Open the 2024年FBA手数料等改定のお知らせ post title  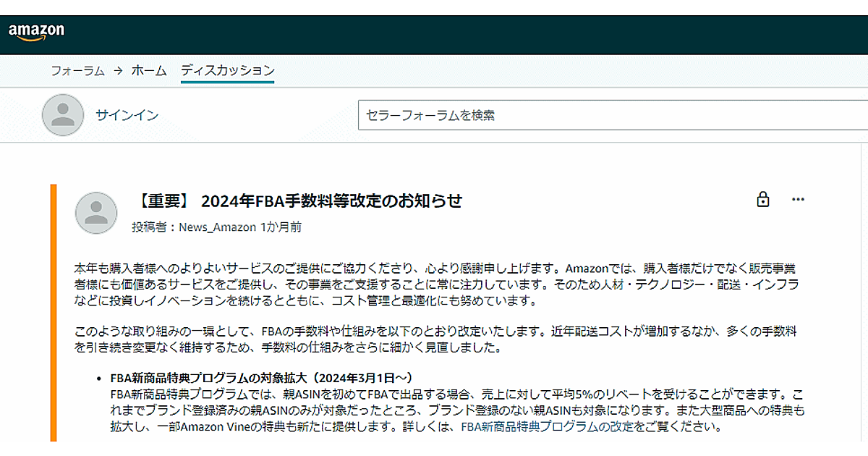point(298,200)
